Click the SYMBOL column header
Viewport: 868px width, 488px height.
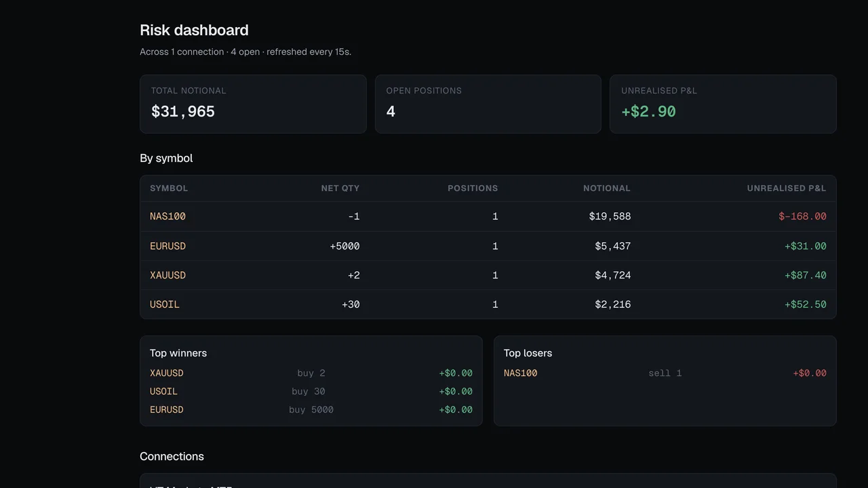[169, 188]
